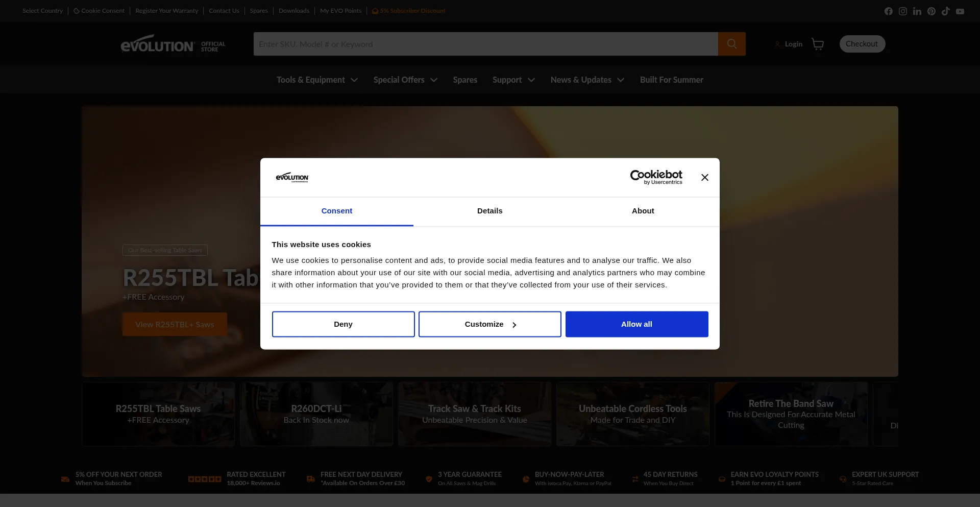This screenshot has width=980, height=507.
Task: Click the Evolution logo in cookie dialog
Action: 292,177
